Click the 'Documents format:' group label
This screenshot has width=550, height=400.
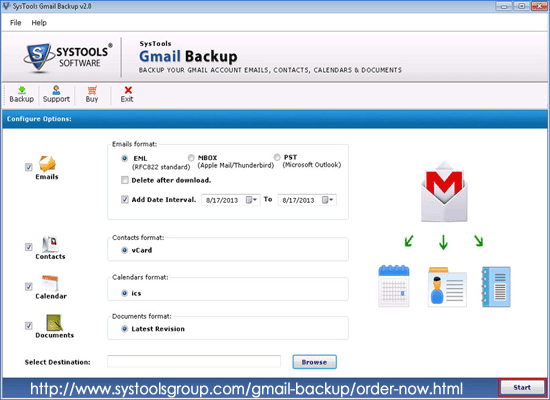coord(142,316)
